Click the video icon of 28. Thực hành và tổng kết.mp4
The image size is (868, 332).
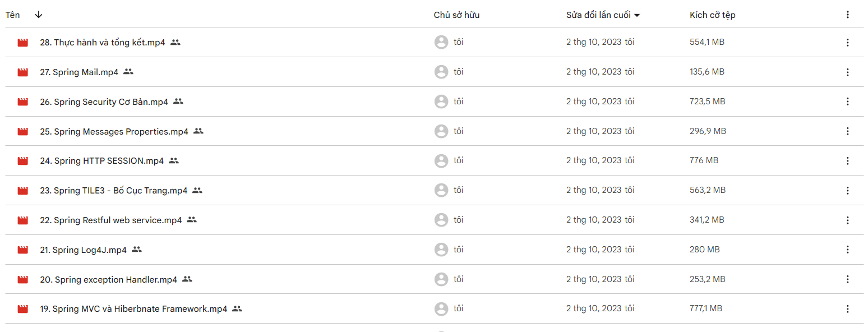pos(23,43)
